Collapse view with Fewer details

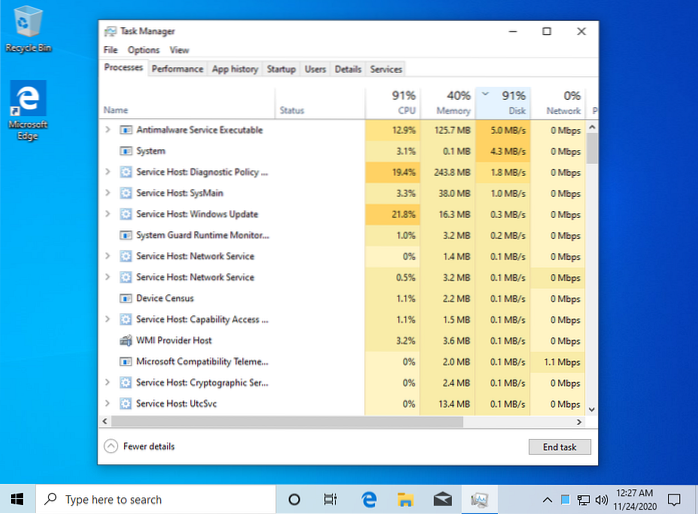[x=142, y=447]
